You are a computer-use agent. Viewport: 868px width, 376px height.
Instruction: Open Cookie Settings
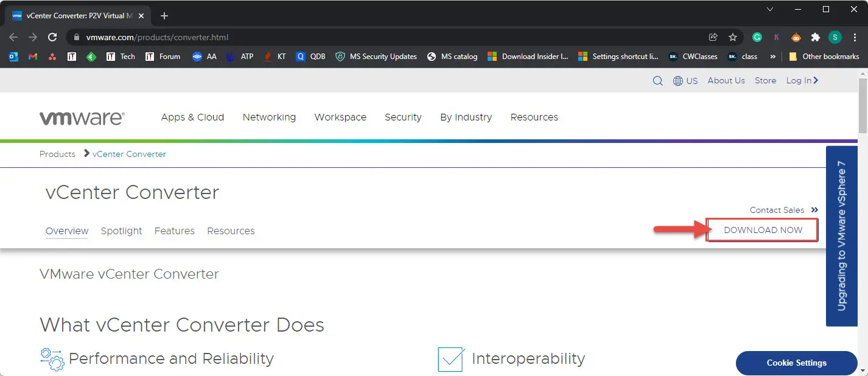(x=796, y=363)
